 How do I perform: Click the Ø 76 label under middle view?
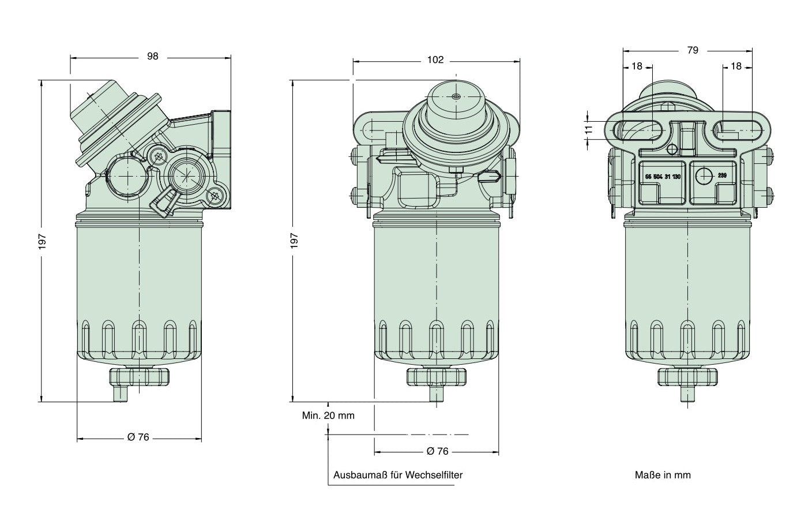[437, 451]
